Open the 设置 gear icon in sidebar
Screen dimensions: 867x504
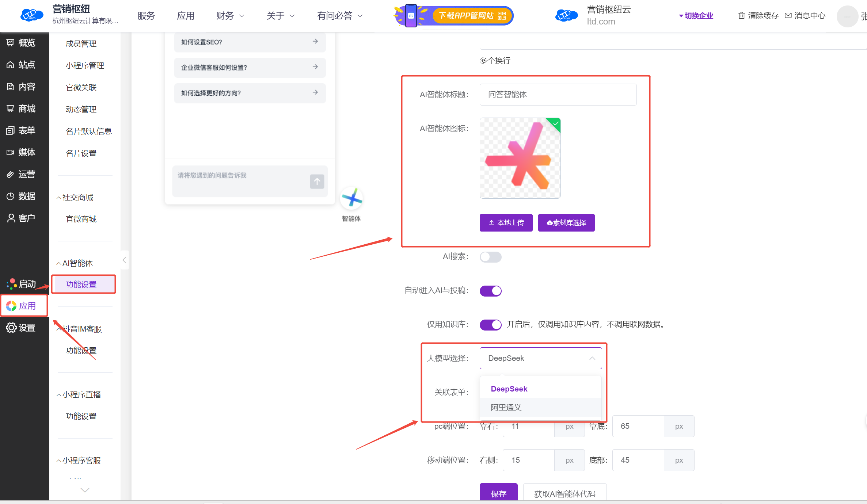(x=11, y=328)
